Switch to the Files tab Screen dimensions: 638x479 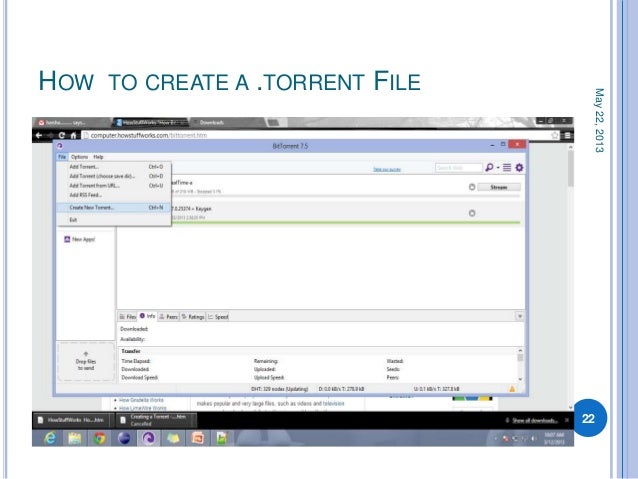click(127, 317)
